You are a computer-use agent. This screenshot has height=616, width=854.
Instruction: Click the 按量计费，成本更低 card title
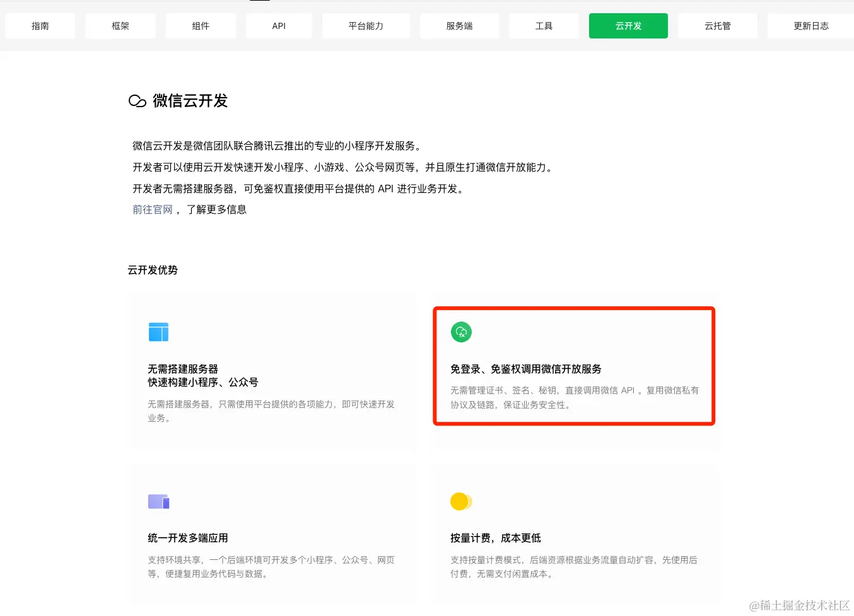(x=496, y=538)
